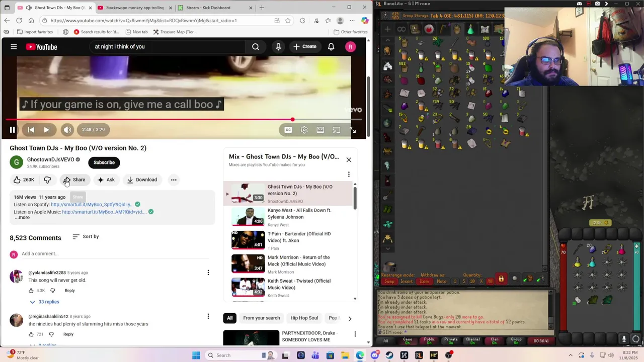Open the Sort by comments dropdown

pyautogui.click(x=86, y=236)
